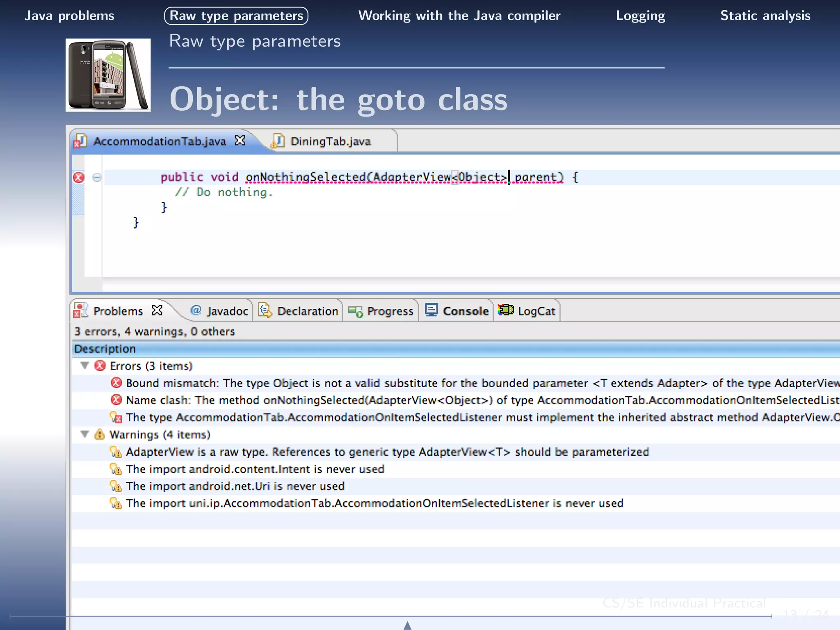
Task: Collapse the Errors (3 items) group
Action: pyautogui.click(x=85, y=365)
